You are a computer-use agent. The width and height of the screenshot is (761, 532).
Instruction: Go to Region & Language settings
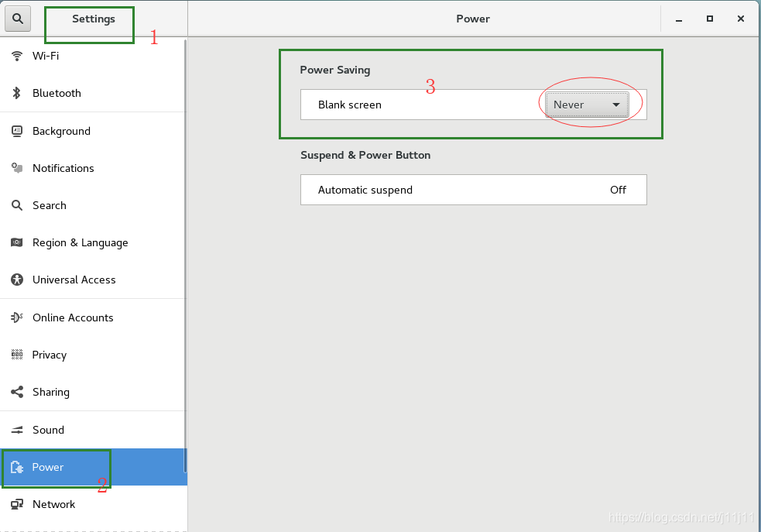[x=93, y=242]
